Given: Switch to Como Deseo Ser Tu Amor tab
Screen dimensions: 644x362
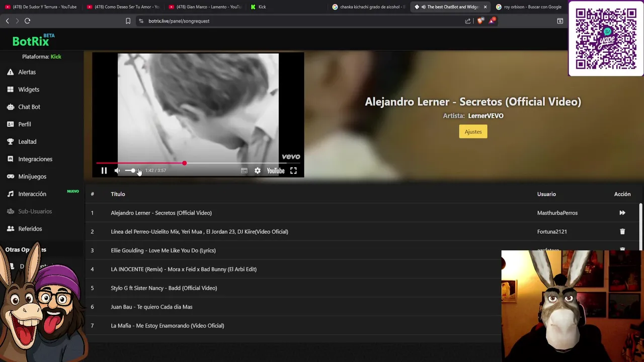Looking at the screenshot, I should (x=123, y=7).
